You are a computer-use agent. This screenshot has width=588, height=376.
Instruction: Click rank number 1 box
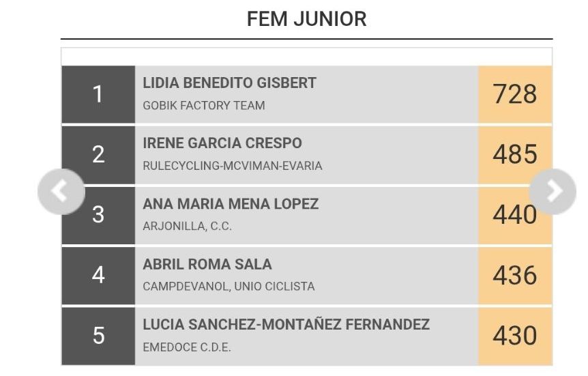tap(98, 94)
